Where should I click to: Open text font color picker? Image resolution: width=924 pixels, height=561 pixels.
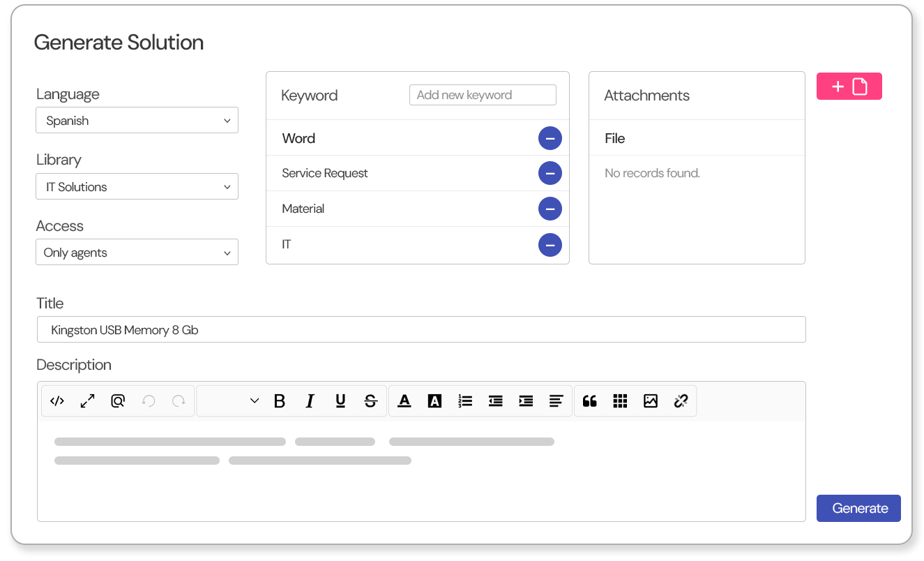point(404,401)
